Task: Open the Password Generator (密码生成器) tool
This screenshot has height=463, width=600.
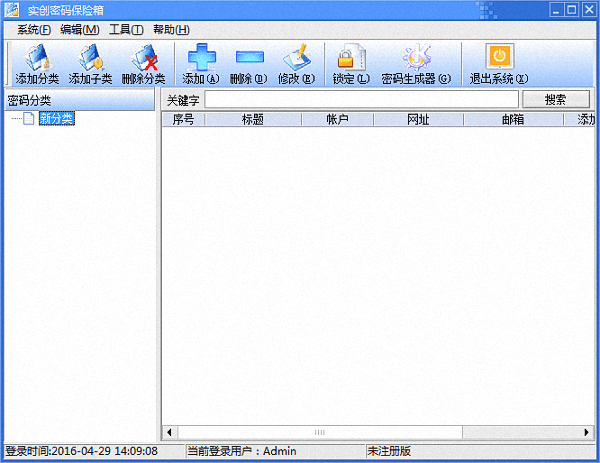Action: [415, 63]
